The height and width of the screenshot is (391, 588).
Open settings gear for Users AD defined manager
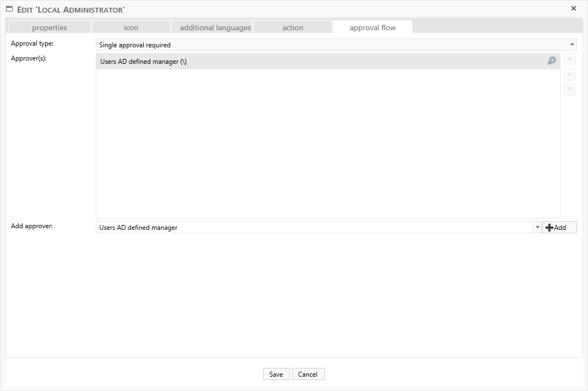[551, 61]
